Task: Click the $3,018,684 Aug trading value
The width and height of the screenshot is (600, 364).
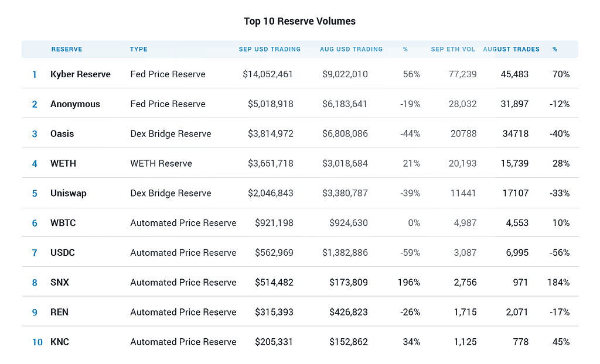Action: tap(345, 164)
